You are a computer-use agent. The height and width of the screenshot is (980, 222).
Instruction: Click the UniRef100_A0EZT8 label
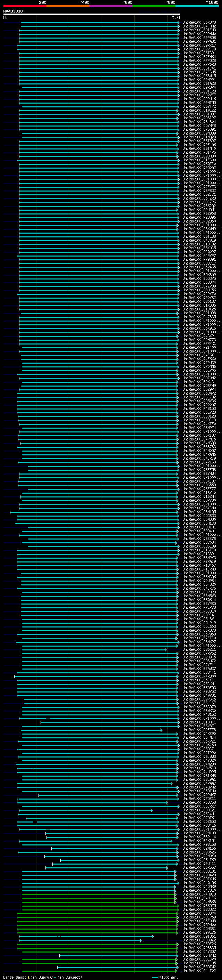point(199,730)
